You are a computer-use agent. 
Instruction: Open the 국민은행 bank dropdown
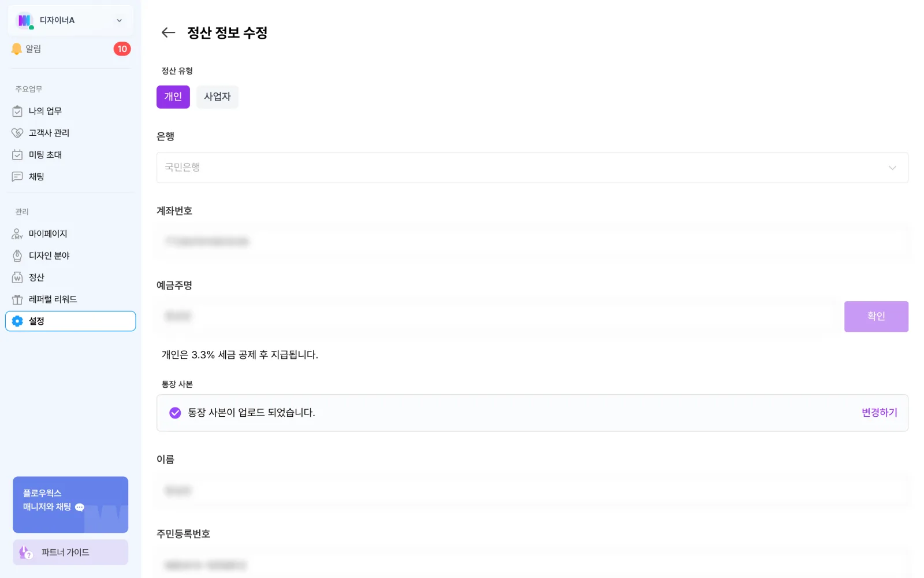point(532,168)
